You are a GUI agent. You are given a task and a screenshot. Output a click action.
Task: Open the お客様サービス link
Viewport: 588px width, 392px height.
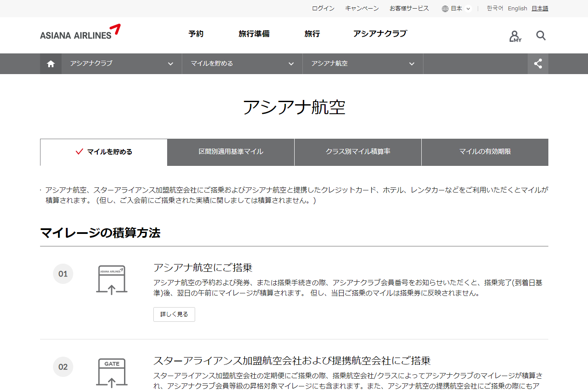tap(409, 9)
